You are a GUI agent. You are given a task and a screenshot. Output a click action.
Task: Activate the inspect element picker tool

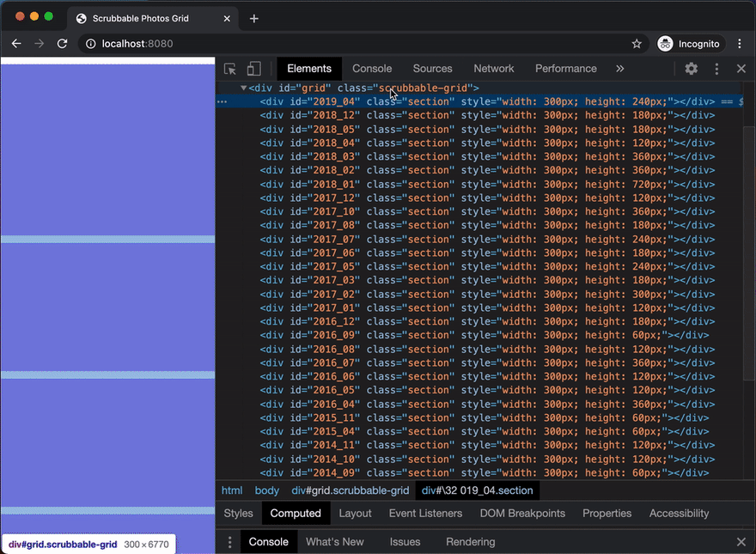230,69
